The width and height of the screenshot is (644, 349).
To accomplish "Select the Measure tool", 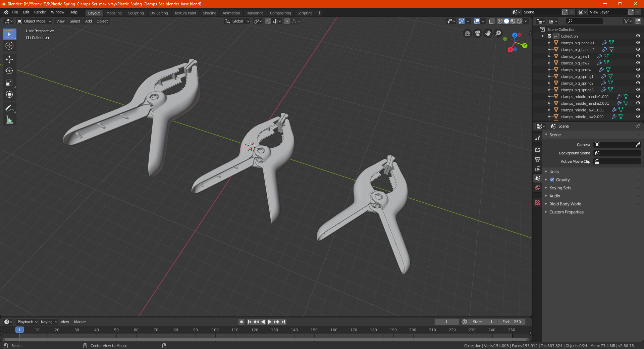I will pos(9,120).
